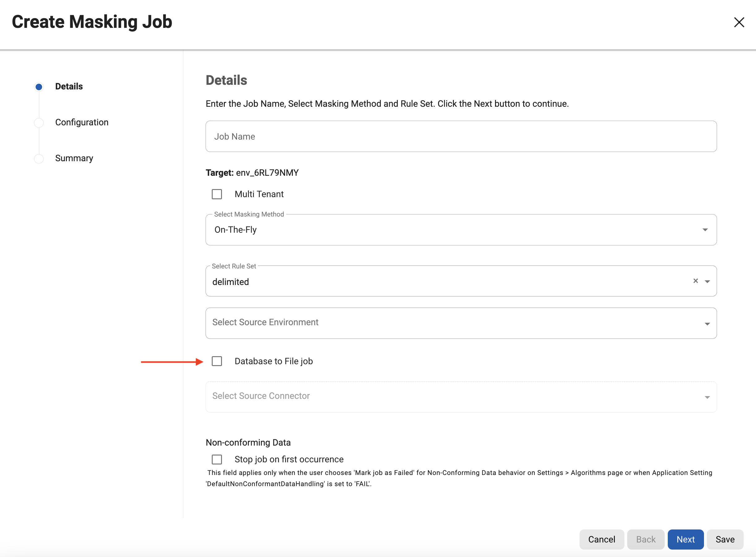The height and width of the screenshot is (557, 756).
Task: Expand the Select Rule Set dropdown arrow
Action: [x=707, y=281]
